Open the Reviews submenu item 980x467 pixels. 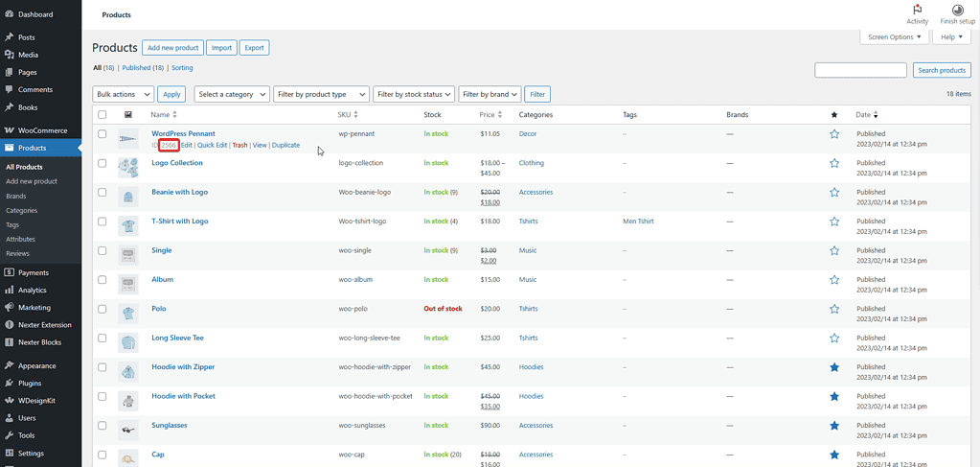(17, 253)
